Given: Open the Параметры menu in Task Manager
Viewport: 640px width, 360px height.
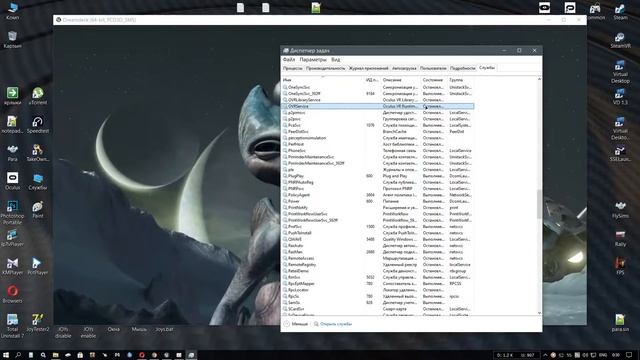Looking at the screenshot, I should [x=313, y=60].
